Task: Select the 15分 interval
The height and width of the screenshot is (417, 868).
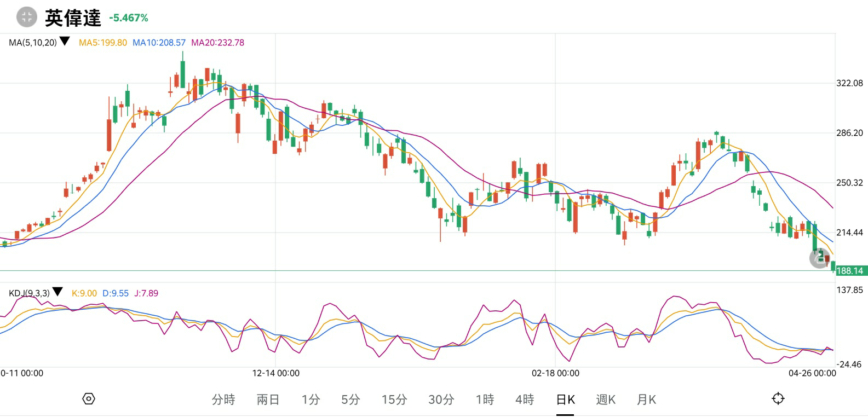Action: (x=394, y=400)
